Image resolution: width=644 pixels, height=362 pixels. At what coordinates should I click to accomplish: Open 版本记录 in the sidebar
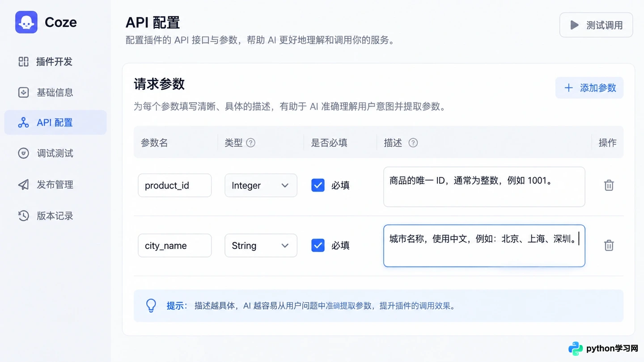tap(55, 216)
